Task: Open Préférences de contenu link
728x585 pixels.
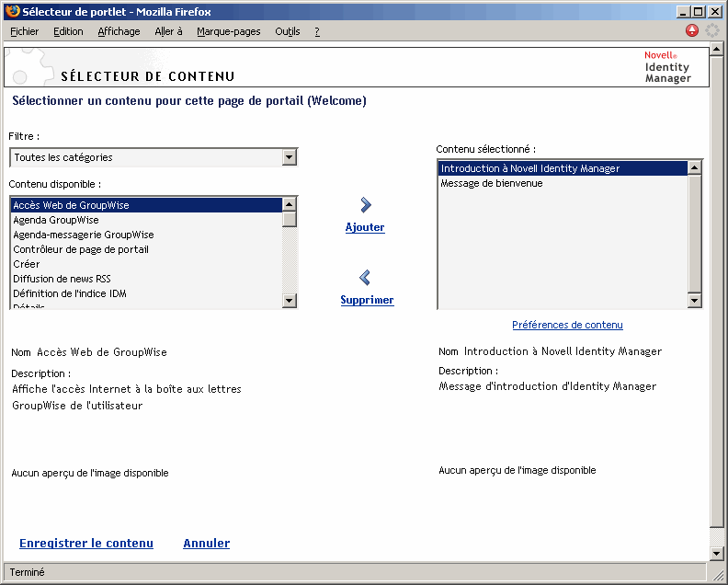Action: 567,325
